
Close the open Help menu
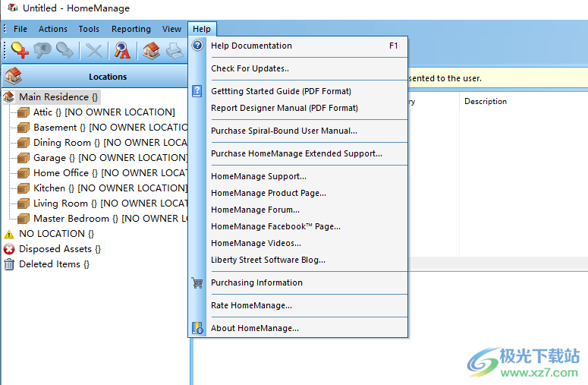(x=202, y=29)
